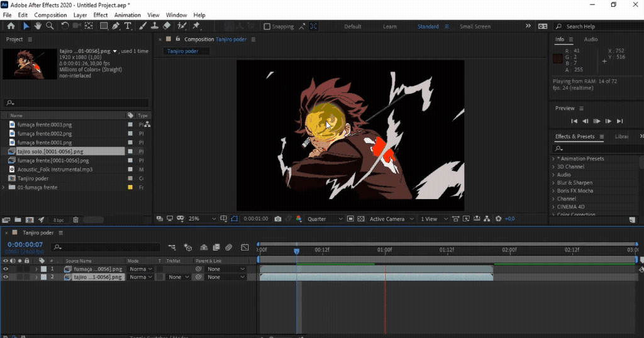Toggle shy layers icon in timeline
The image size is (644, 338).
coord(204,248)
